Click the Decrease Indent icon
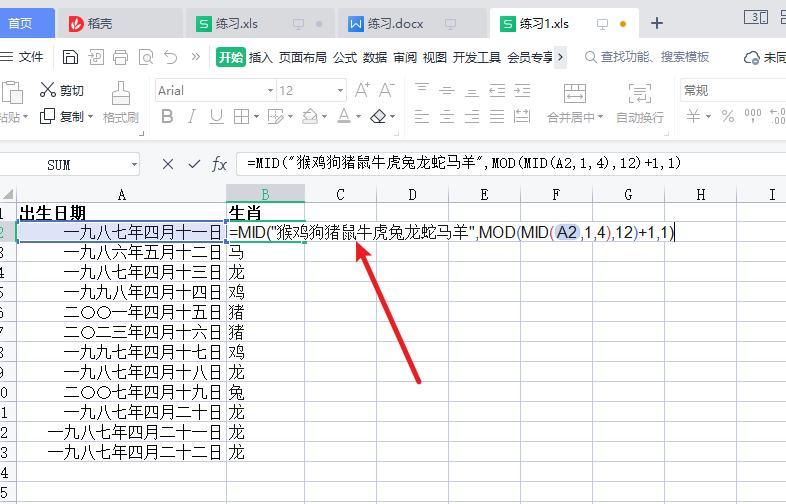Image resolution: width=786 pixels, height=504 pixels. coord(497,90)
